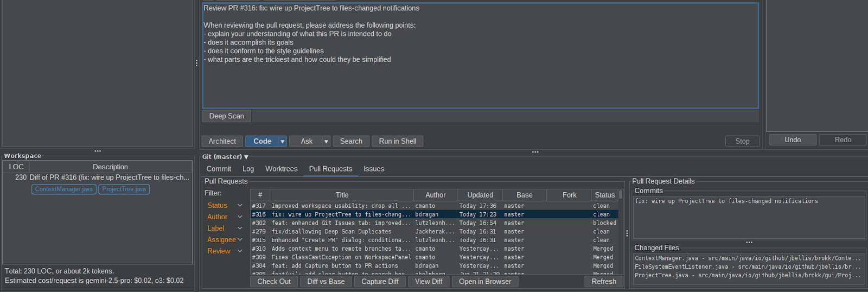Focus the review instructions text area
The width and height of the screenshot is (868, 292).
[480, 81]
